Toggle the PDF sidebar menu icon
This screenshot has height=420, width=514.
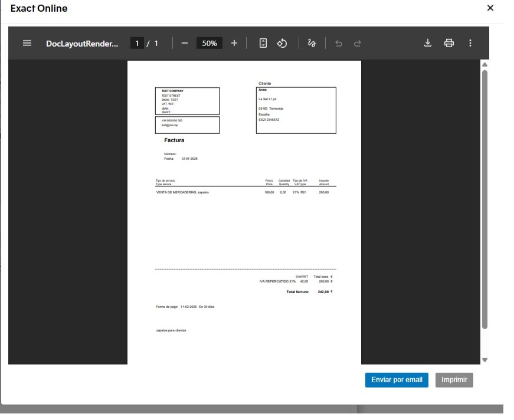27,43
